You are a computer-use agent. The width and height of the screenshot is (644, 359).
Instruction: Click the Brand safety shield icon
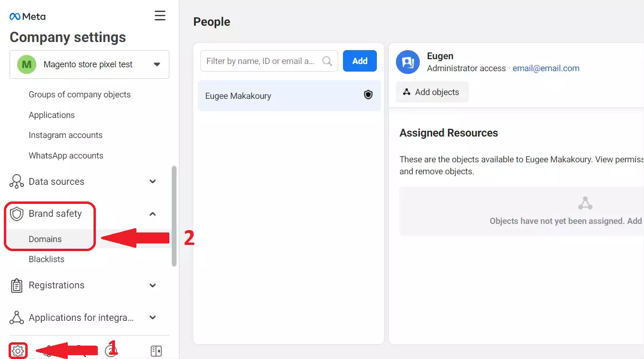[17, 214]
